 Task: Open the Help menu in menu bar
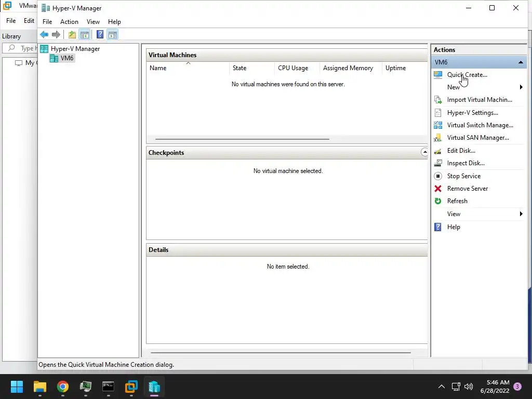(114, 22)
